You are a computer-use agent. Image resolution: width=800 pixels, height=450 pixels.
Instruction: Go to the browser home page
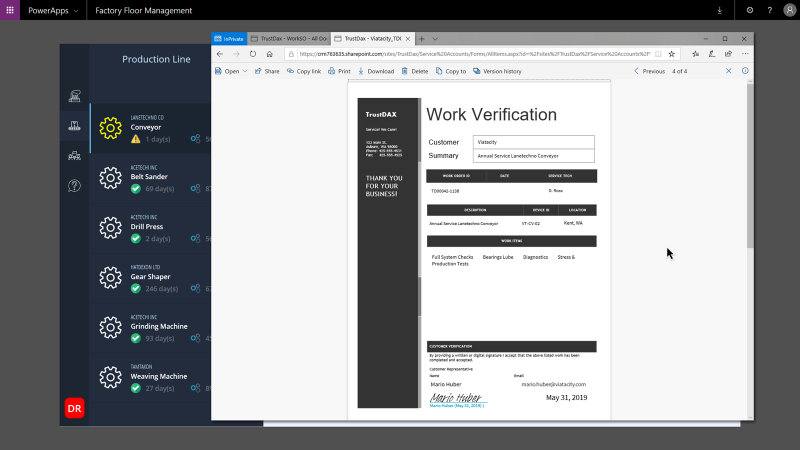(269, 54)
